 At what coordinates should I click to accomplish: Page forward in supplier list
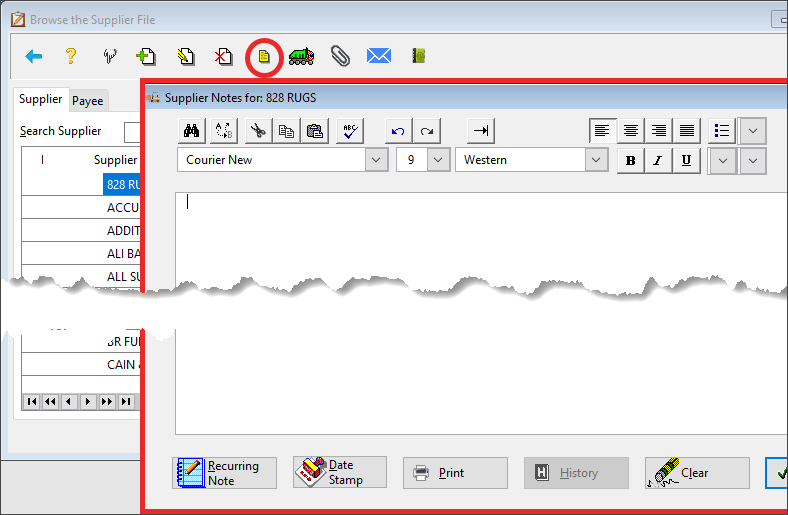pos(107,401)
